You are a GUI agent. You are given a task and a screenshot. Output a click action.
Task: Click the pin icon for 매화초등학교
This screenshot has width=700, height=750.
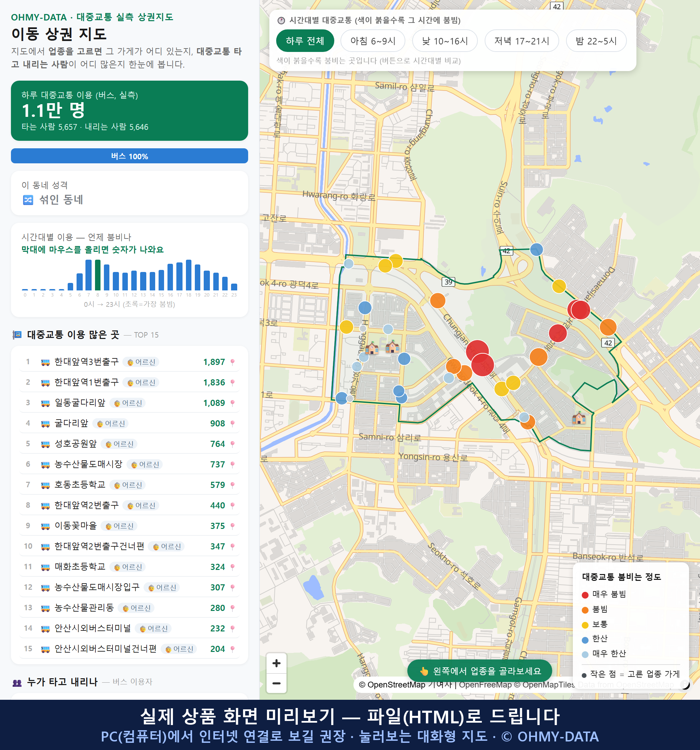click(232, 567)
